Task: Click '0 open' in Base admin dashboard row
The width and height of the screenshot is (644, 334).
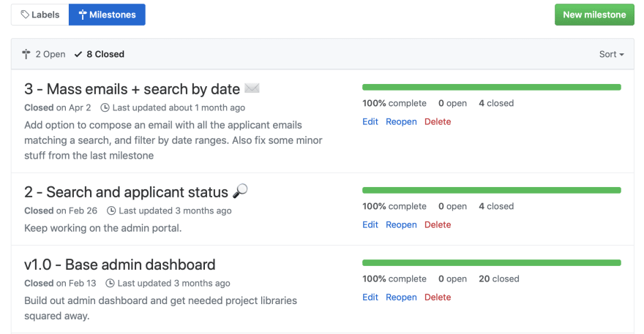Action: 452,278
